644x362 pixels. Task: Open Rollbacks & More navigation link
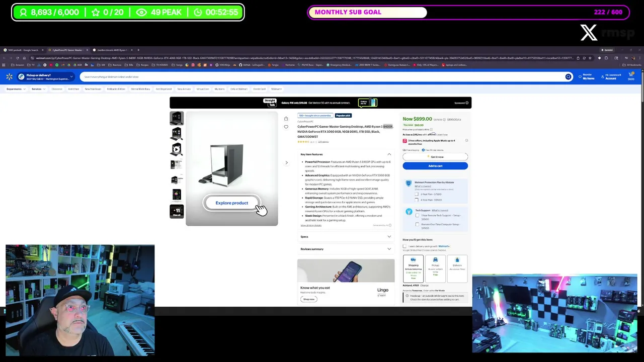point(116,89)
